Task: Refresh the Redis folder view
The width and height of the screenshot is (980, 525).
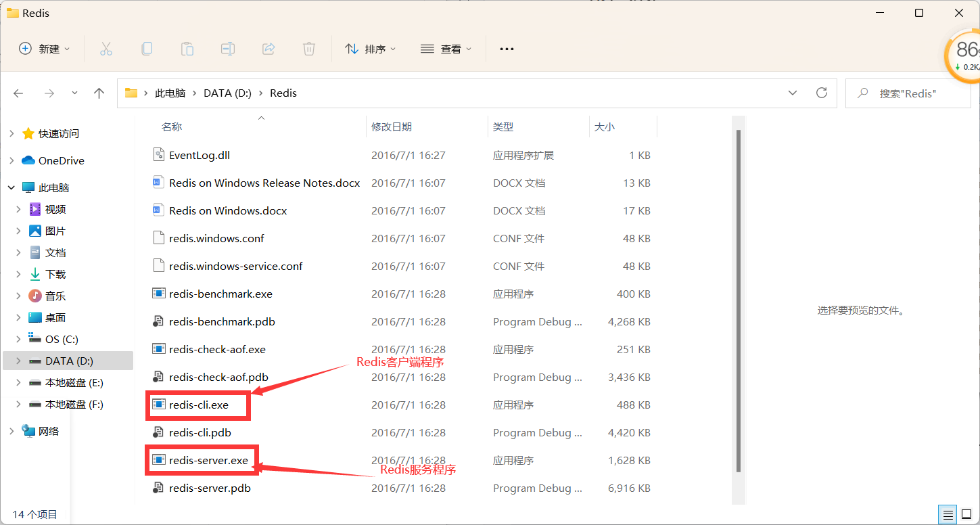Action: tap(822, 93)
